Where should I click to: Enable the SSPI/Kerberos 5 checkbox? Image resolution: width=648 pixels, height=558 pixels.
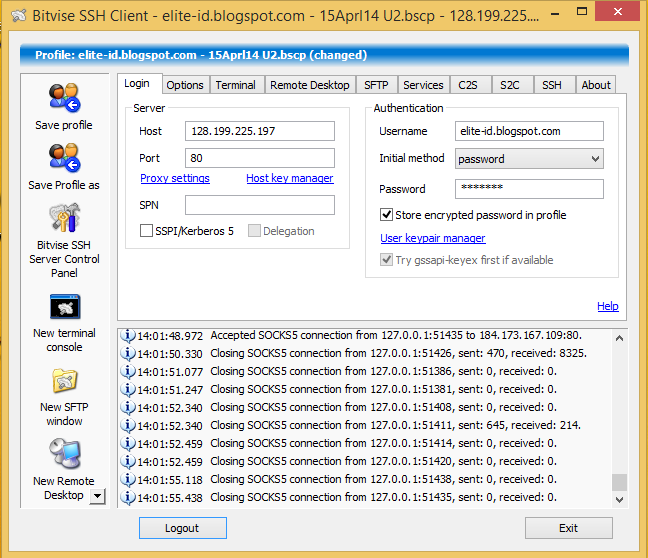click(146, 231)
